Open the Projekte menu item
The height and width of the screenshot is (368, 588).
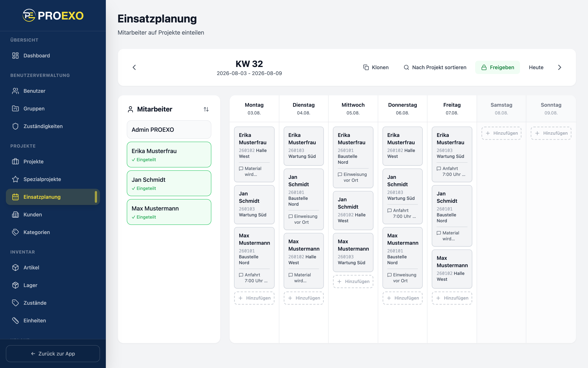tap(53, 161)
